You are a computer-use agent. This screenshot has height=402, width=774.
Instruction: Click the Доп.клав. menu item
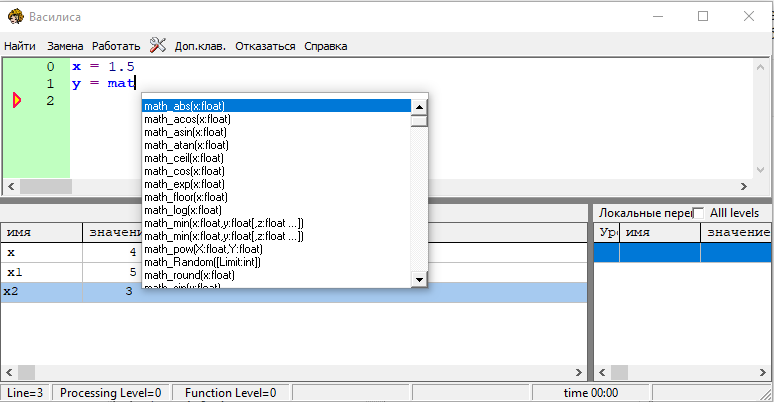[200, 46]
